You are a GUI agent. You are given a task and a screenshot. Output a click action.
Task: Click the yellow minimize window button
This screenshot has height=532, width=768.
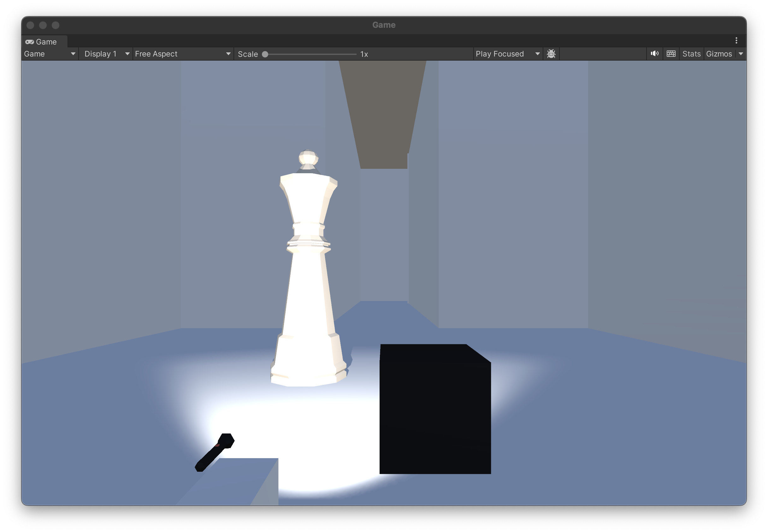43,25
